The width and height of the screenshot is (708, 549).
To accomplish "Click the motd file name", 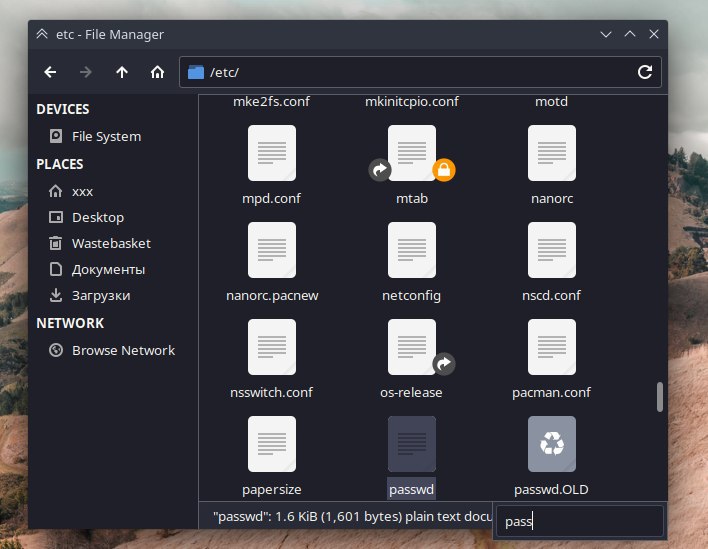I will (551, 102).
